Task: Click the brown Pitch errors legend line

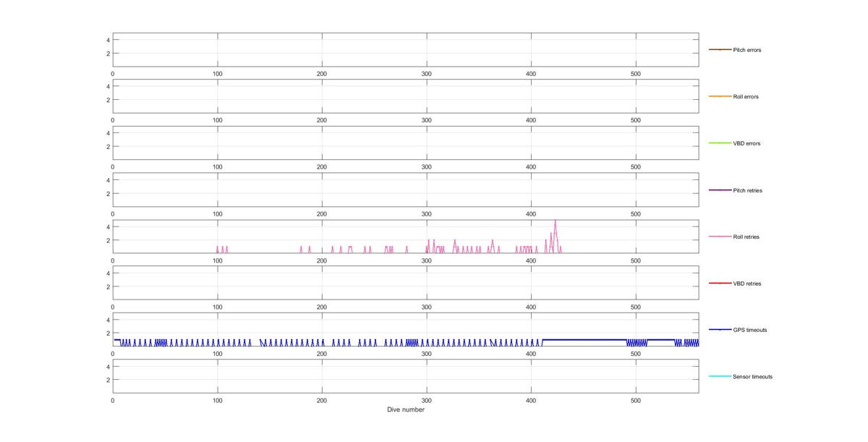Action: [x=720, y=50]
